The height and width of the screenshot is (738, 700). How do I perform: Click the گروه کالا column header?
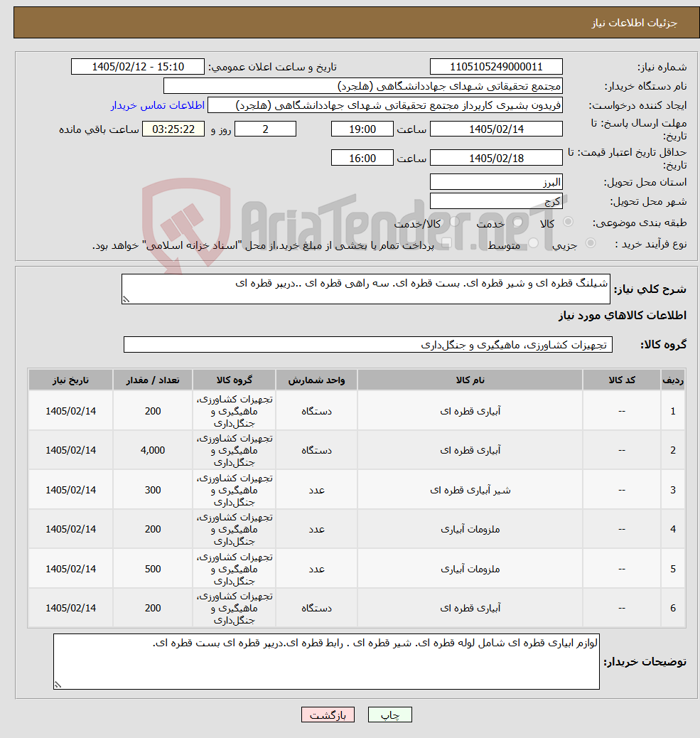[x=235, y=380]
